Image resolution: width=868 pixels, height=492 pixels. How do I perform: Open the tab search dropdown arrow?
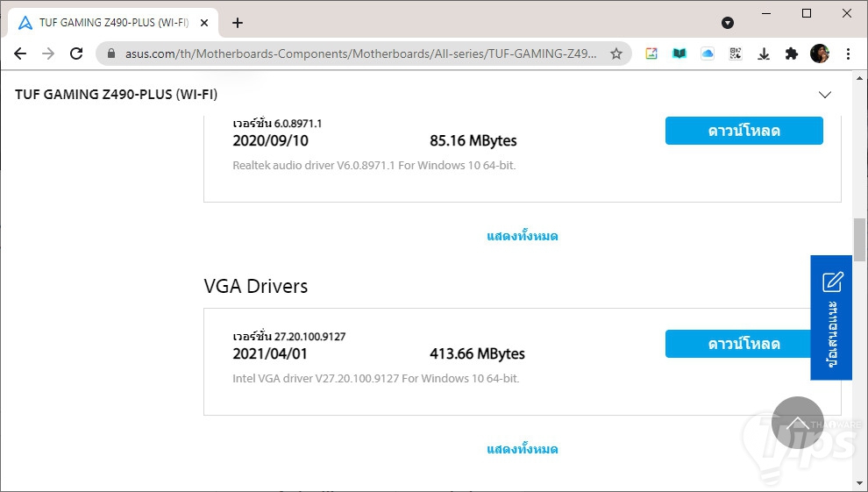(x=727, y=23)
